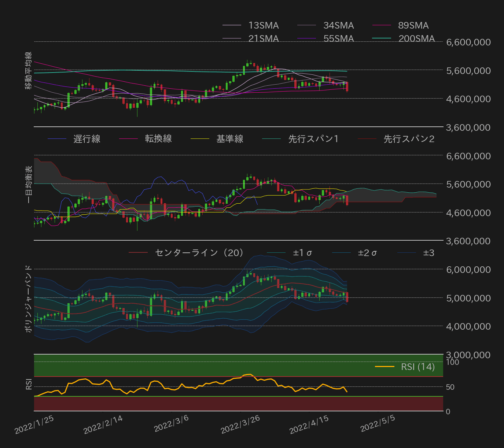Toggle the ±1σ Bollinger band
The width and height of the screenshot is (504, 448).
[x=303, y=252]
